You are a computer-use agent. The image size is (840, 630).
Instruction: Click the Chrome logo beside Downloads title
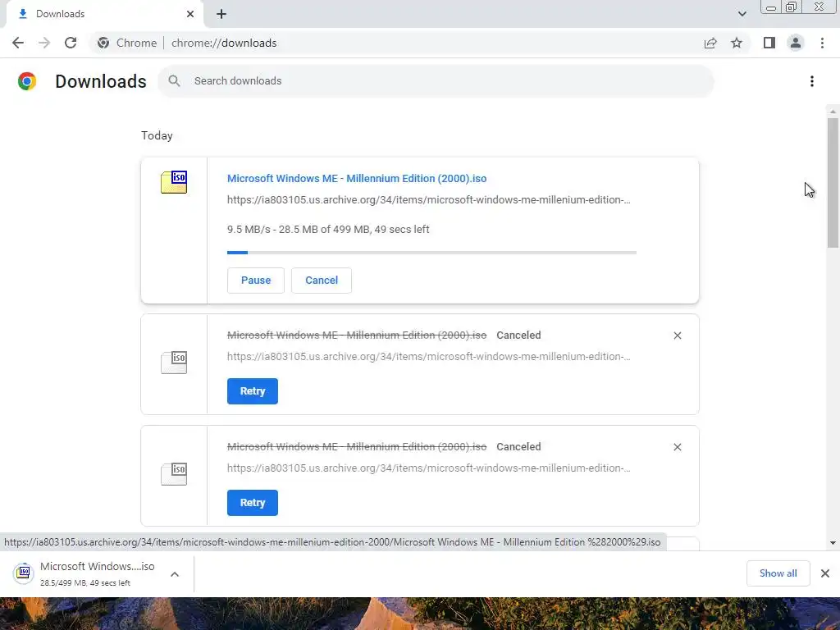27,81
